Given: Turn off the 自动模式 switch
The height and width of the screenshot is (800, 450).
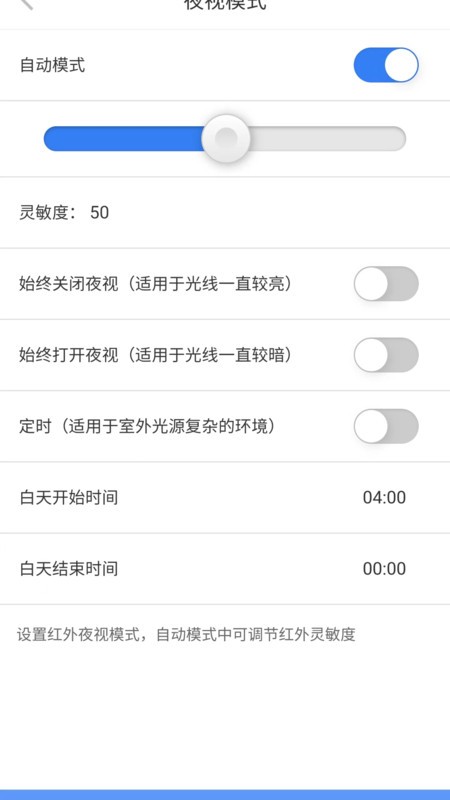Looking at the screenshot, I should tap(386, 65).
